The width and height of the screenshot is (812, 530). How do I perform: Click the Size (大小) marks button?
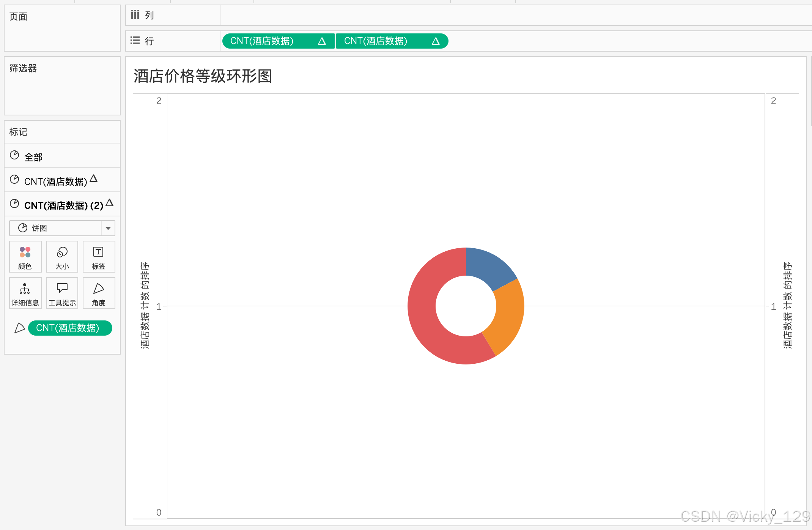coord(62,257)
